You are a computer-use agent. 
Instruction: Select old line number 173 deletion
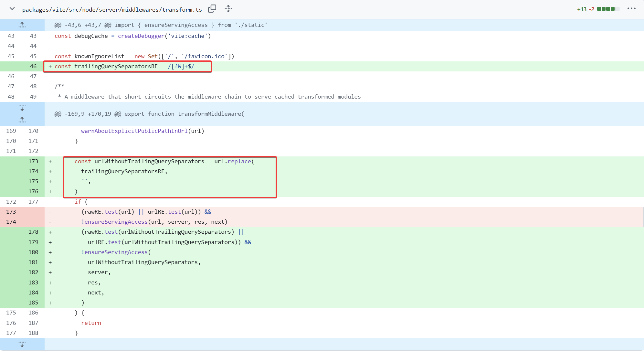point(11,212)
